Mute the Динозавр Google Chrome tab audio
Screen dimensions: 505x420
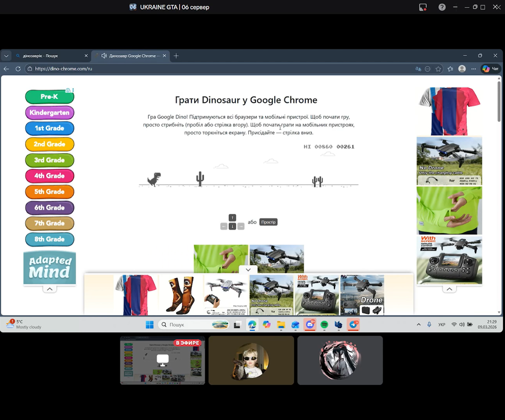(x=104, y=56)
